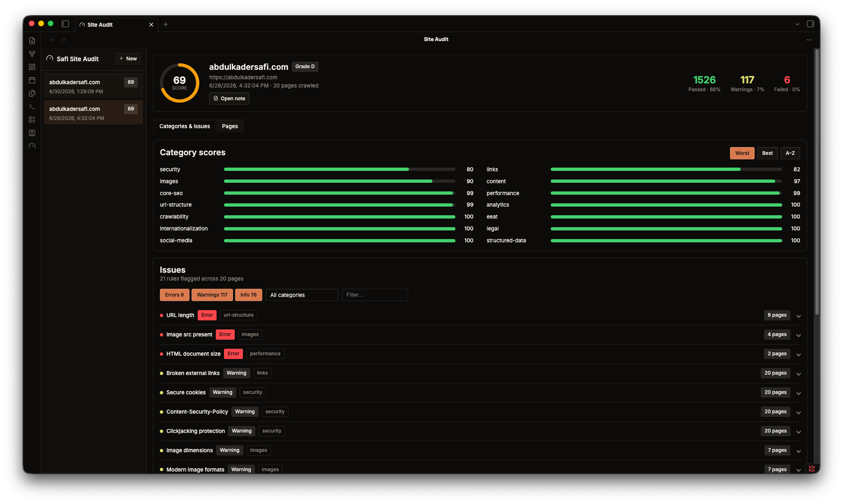Click the images score row label
843x504 pixels.
point(169,181)
